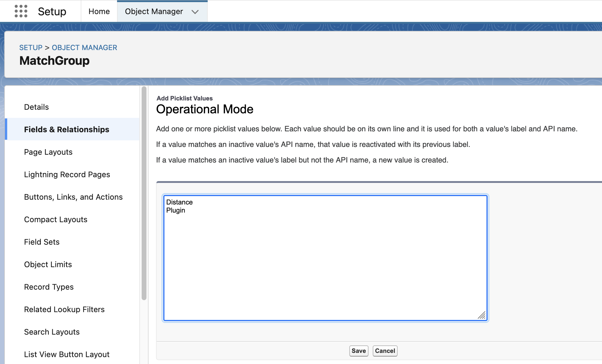The width and height of the screenshot is (602, 364).
Task: Save the new picklist values
Action: click(x=359, y=351)
